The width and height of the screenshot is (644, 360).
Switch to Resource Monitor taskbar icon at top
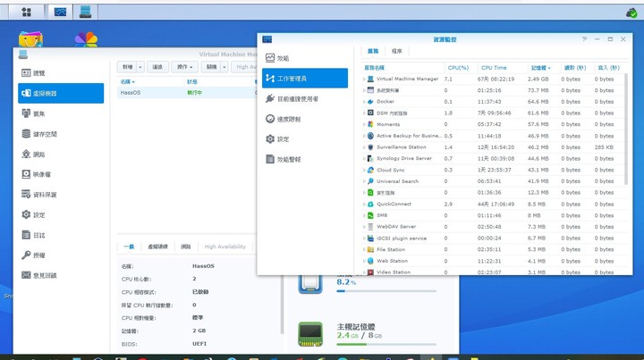[x=61, y=12]
